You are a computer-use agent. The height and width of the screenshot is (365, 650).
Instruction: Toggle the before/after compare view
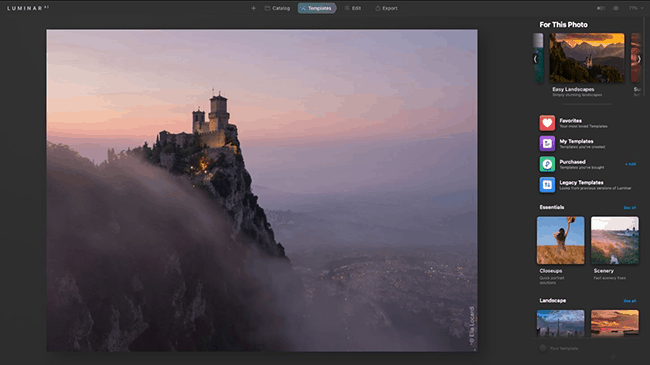(601, 8)
